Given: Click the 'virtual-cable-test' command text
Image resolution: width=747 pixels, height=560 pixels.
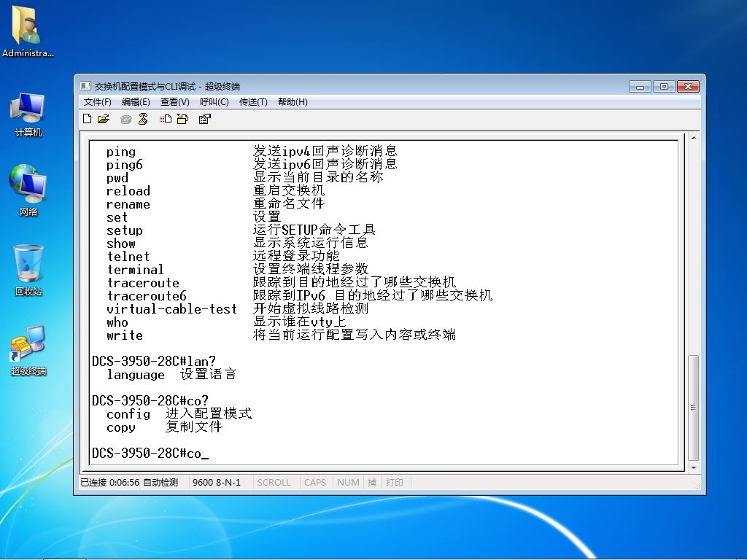Looking at the screenshot, I should [172, 309].
